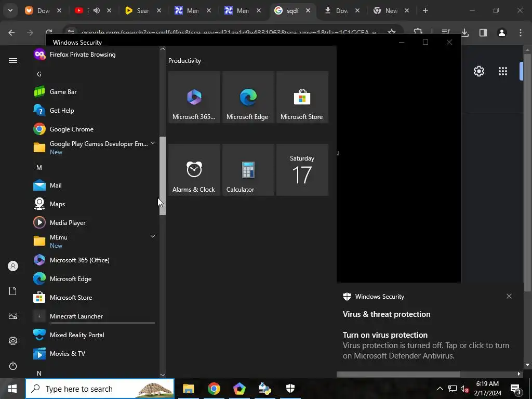Open a new Chrome tab

[425, 10]
